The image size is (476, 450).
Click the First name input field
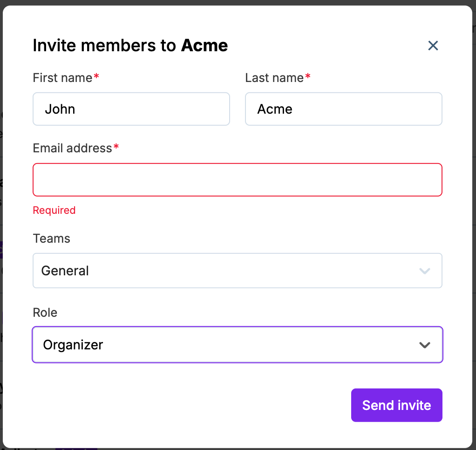131,109
